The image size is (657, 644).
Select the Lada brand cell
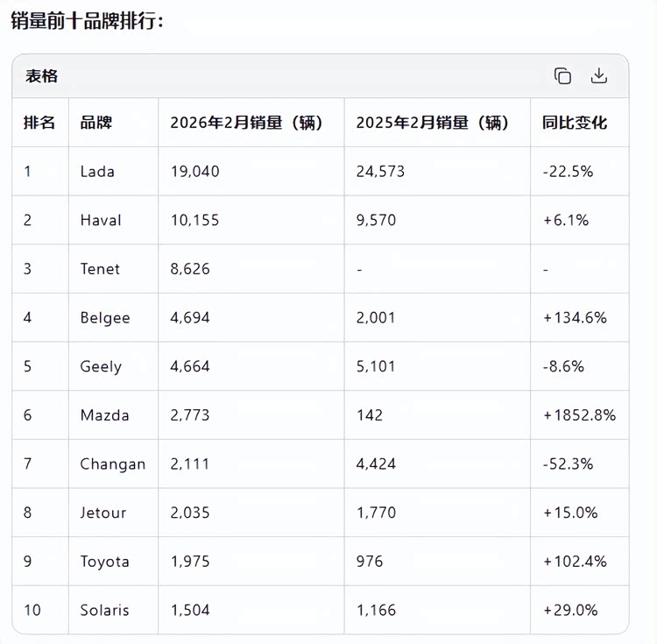[97, 172]
